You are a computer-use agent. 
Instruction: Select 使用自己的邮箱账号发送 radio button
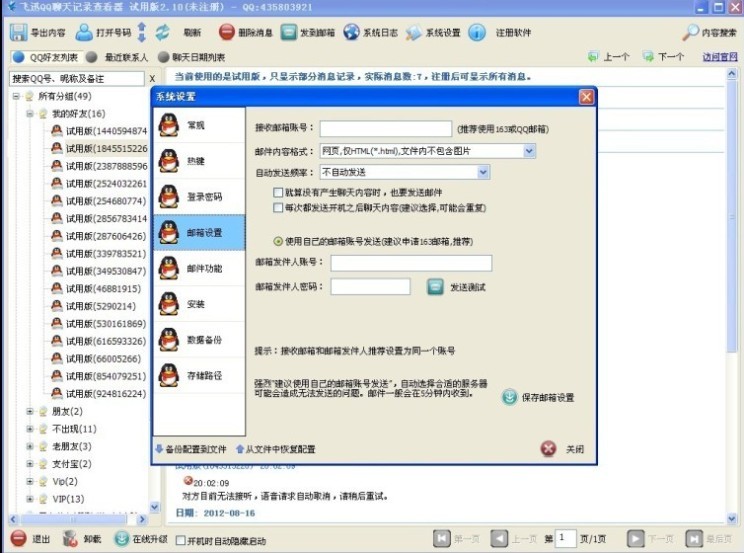pyautogui.click(x=278, y=241)
